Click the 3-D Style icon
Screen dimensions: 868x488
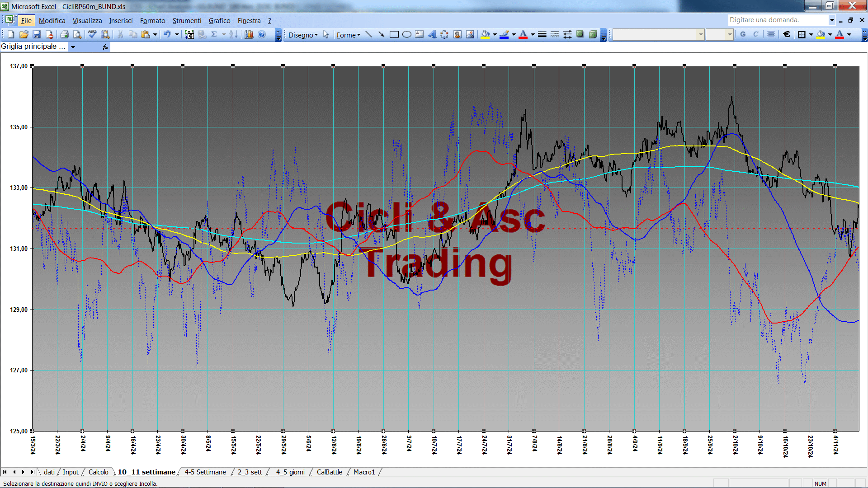[x=593, y=34]
